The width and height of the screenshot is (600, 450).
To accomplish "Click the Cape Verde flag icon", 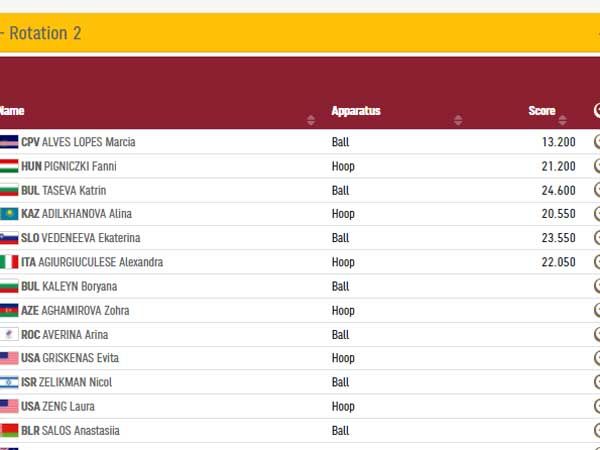I will point(9,142).
